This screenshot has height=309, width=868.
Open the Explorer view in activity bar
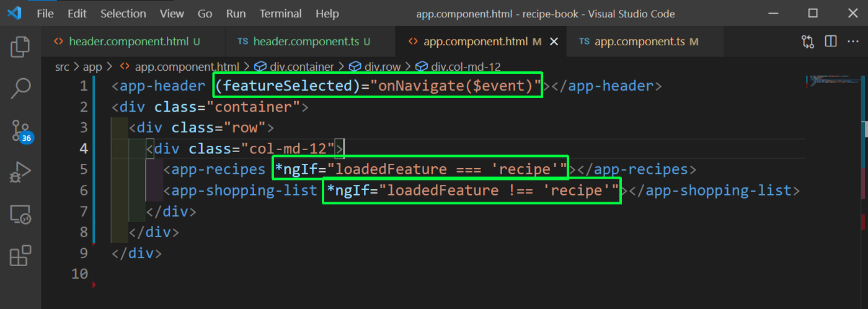pyautogui.click(x=20, y=48)
